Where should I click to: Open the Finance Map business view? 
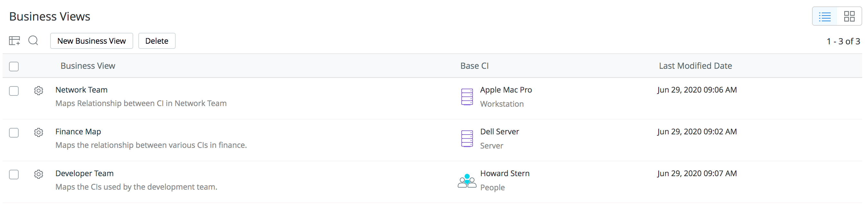78,131
